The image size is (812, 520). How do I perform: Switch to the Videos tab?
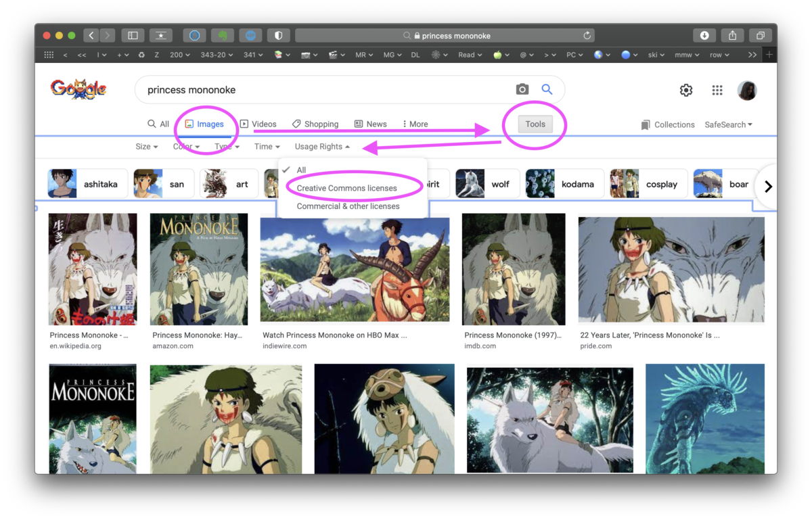[258, 124]
